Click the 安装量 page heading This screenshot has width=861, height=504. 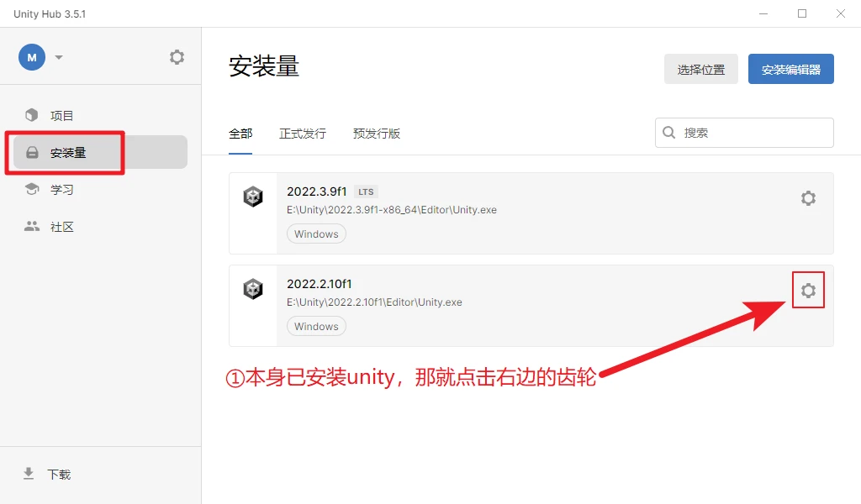point(264,66)
